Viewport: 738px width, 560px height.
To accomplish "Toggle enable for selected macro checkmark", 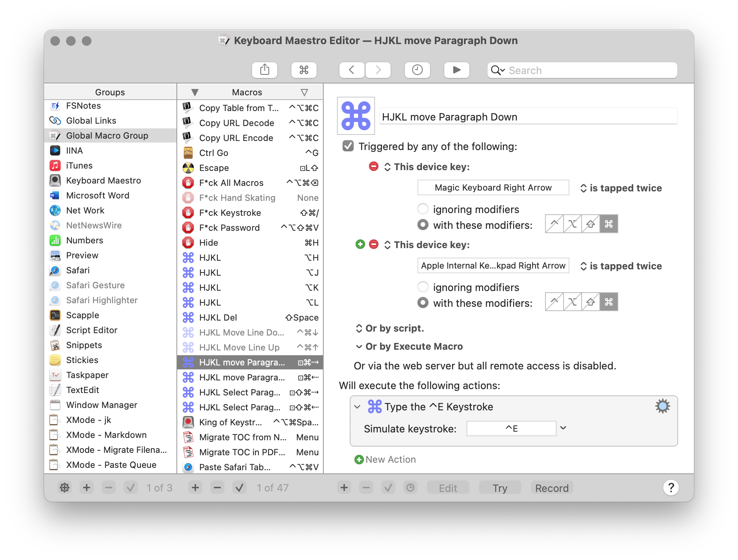I will pos(239,488).
